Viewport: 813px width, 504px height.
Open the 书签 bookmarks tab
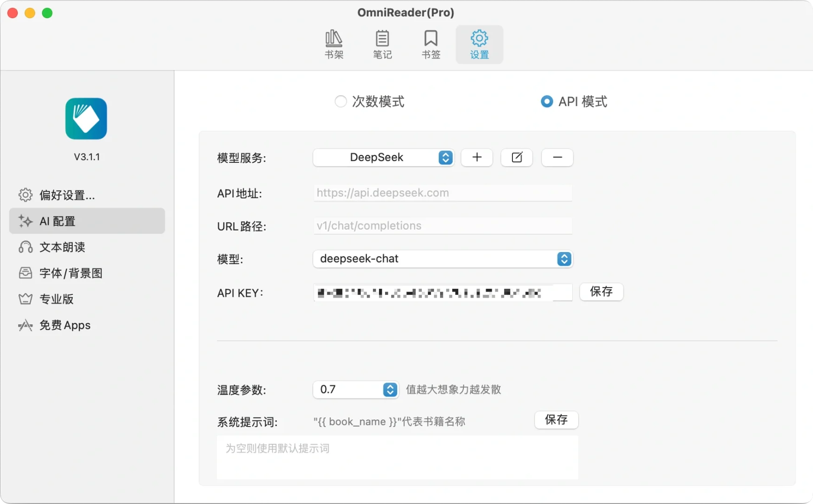(431, 44)
